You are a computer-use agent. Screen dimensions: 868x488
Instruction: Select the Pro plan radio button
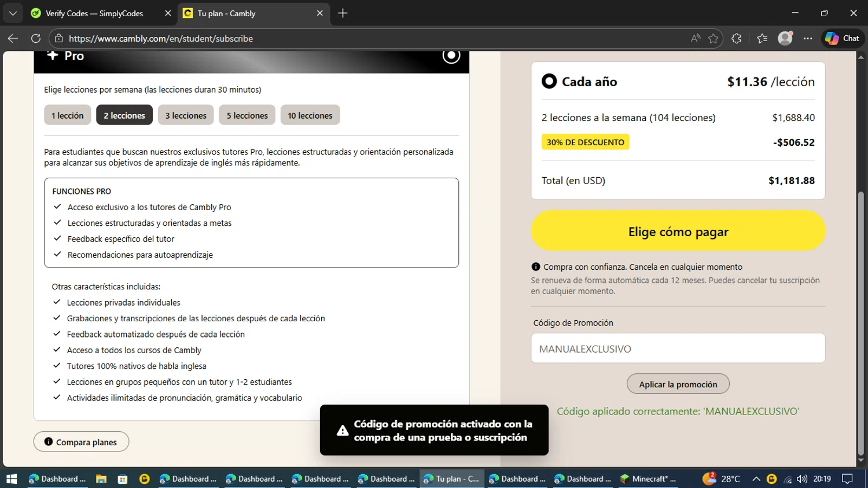click(451, 56)
